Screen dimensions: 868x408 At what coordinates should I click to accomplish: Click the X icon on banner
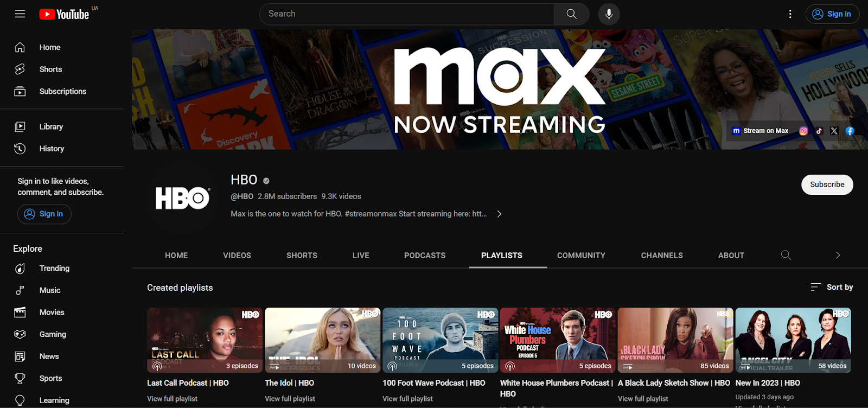pos(834,131)
